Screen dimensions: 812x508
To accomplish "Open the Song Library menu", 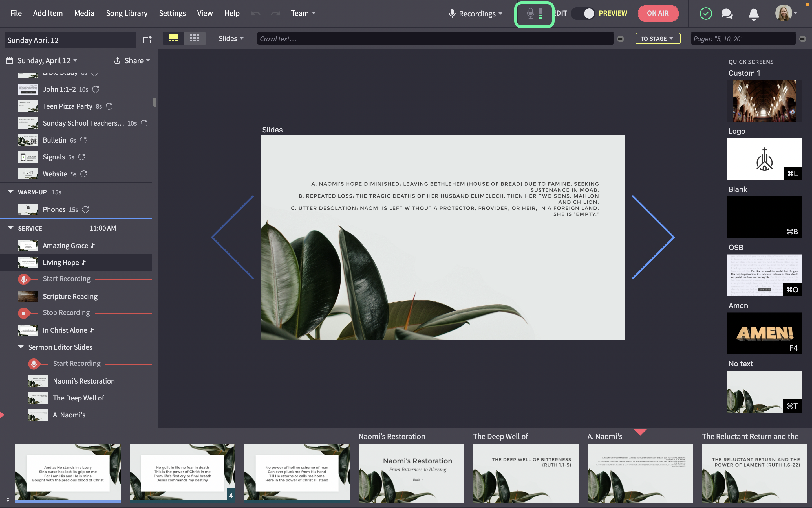I will 127,13.
